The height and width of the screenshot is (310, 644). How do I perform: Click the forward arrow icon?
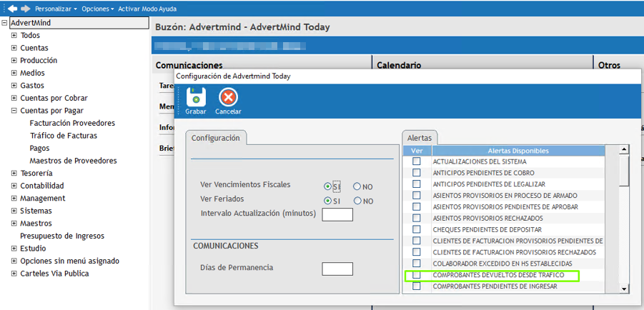(26, 8)
